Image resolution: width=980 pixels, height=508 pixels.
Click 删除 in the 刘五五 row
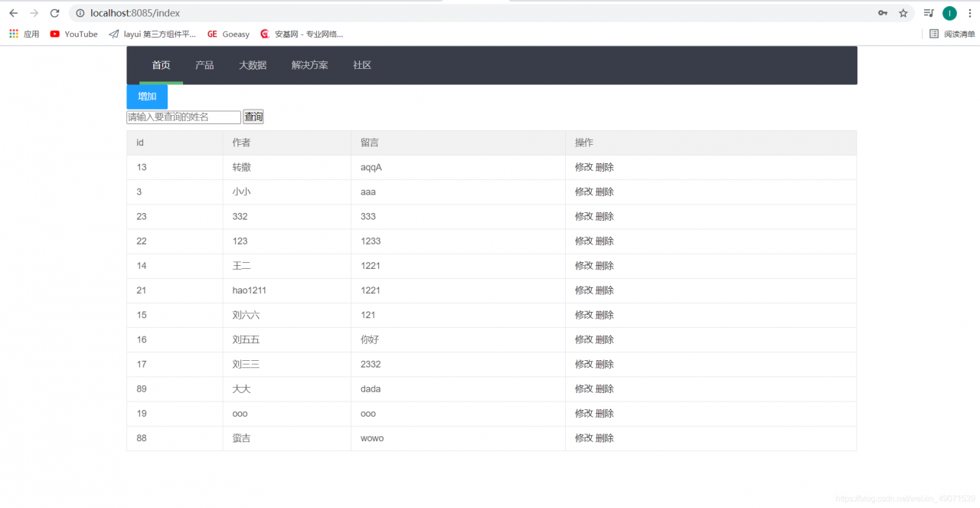pyautogui.click(x=605, y=339)
